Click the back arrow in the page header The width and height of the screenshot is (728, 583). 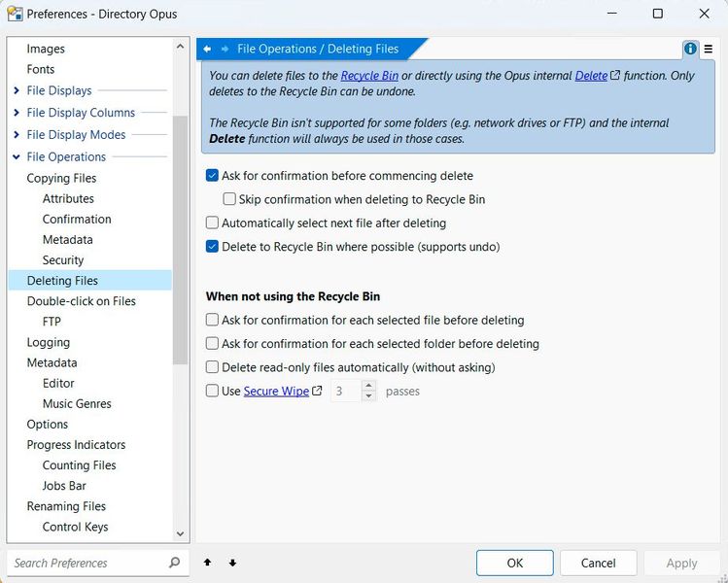(x=207, y=49)
